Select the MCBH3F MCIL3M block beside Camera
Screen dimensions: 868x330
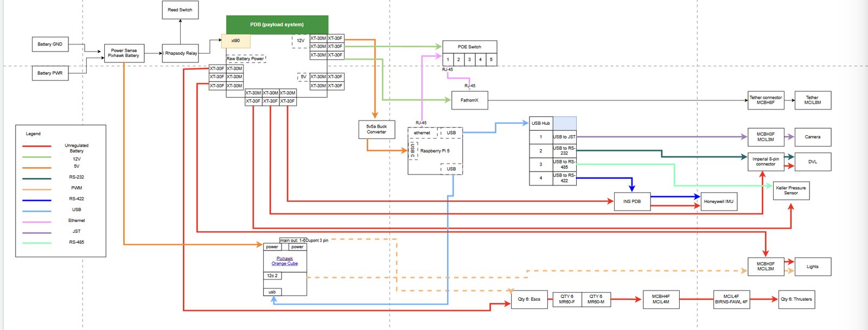[x=766, y=137]
